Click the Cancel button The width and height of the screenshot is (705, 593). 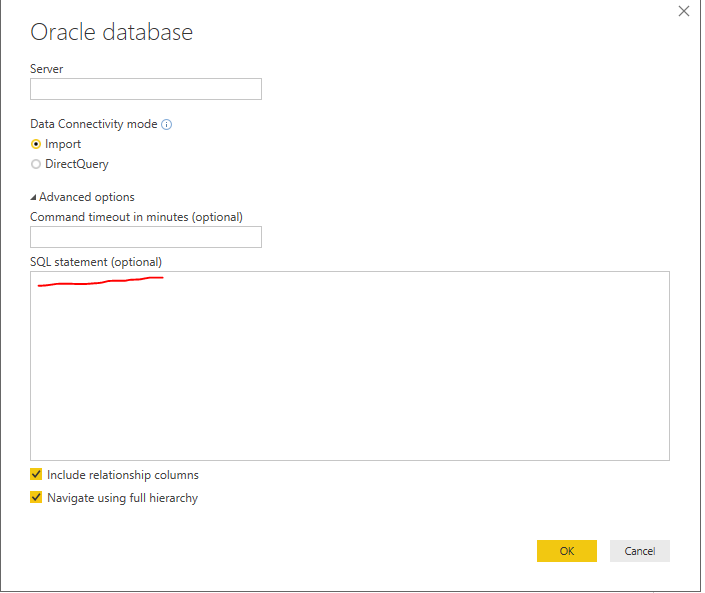coord(639,551)
